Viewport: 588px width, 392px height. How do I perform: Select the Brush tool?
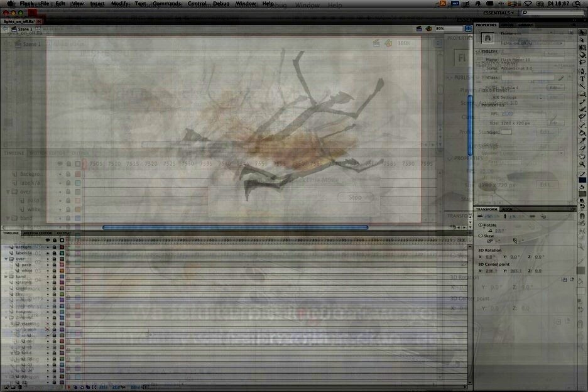(x=582, y=109)
